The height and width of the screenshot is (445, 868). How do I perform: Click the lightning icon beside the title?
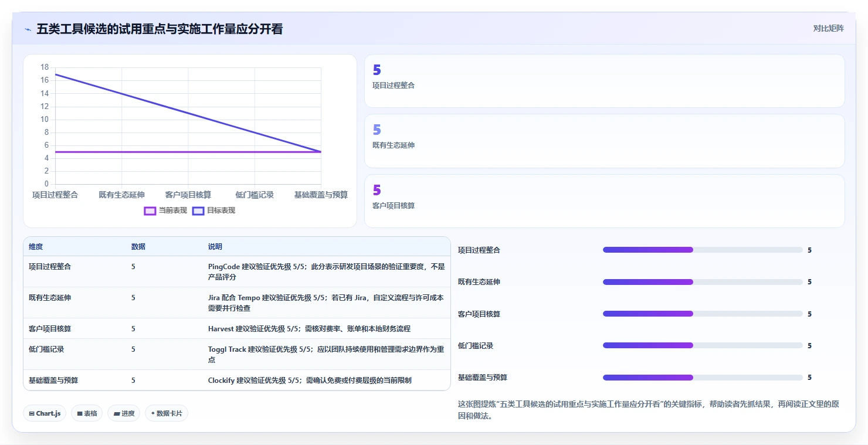point(28,29)
